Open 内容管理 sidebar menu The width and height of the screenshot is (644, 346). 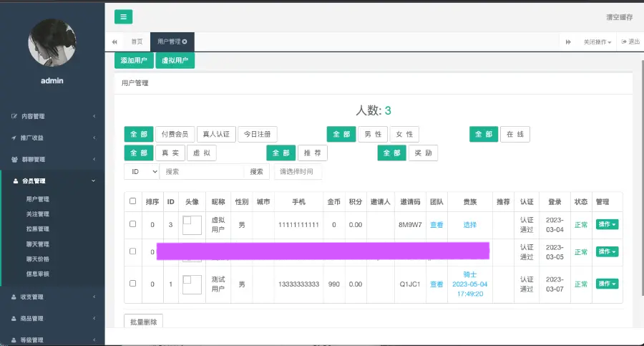click(x=33, y=116)
